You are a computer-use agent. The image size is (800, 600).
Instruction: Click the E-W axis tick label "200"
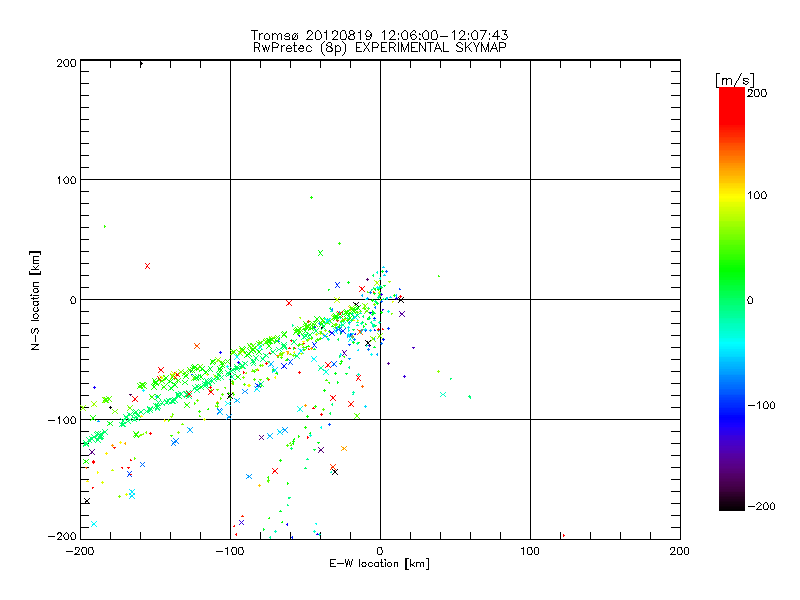coord(680,551)
